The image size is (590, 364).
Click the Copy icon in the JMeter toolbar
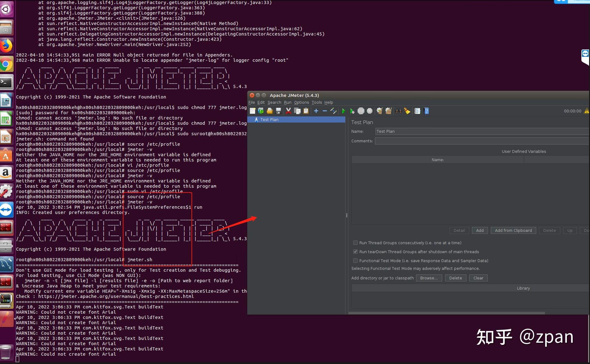point(297,111)
